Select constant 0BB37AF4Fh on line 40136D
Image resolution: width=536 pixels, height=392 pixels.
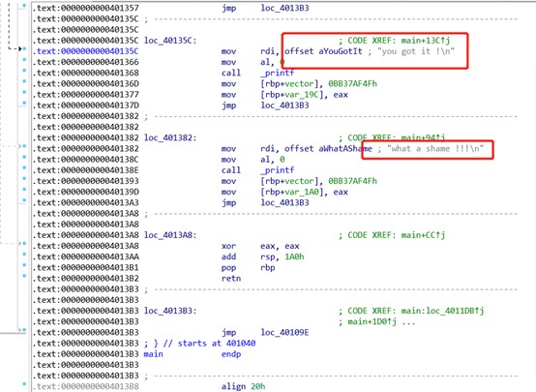click(352, 84)
